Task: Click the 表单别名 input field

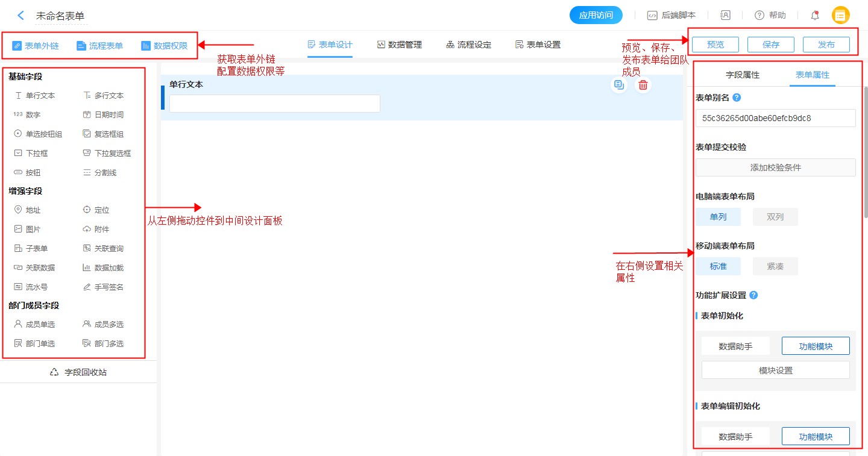Action: point(775,118)
